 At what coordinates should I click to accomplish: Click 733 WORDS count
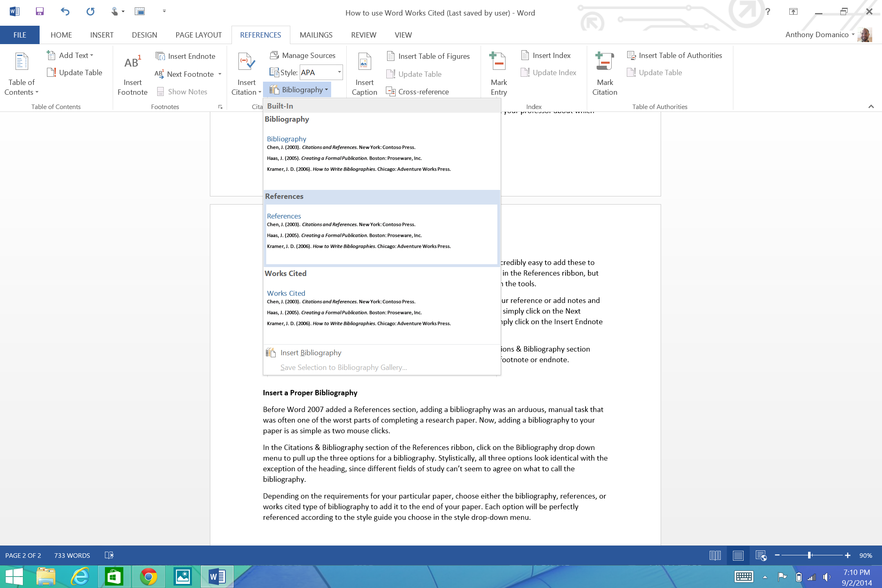(72, 555)
